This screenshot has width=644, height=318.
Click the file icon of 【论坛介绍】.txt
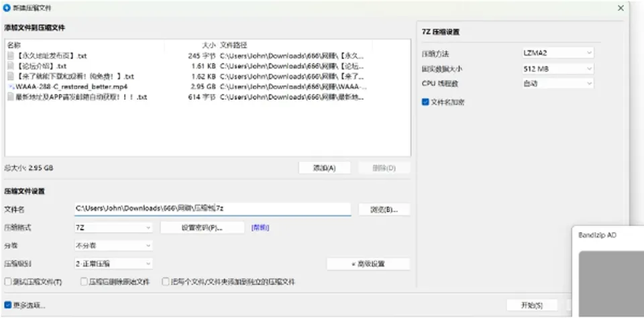(x=11, y=66)
